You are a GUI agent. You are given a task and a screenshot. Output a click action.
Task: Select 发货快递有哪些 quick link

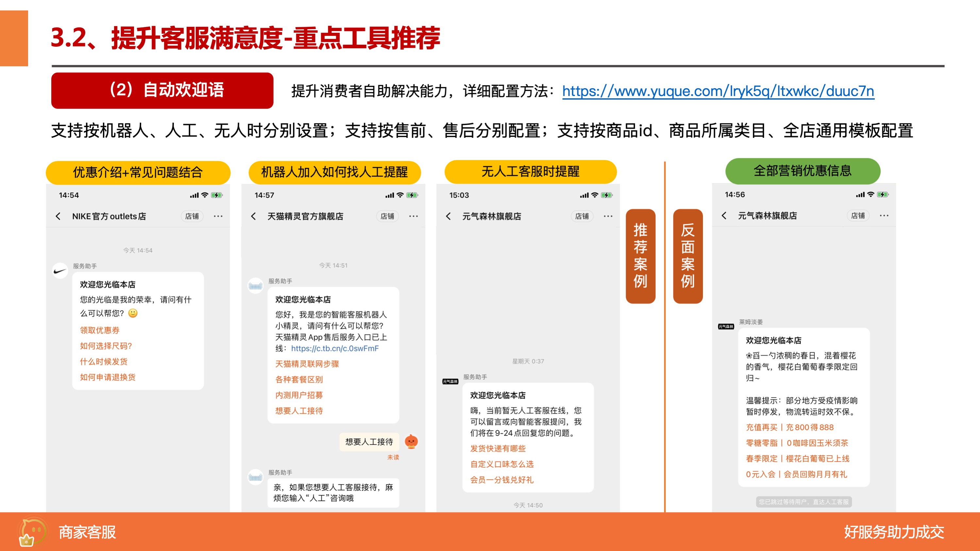[x=498, y=448]
